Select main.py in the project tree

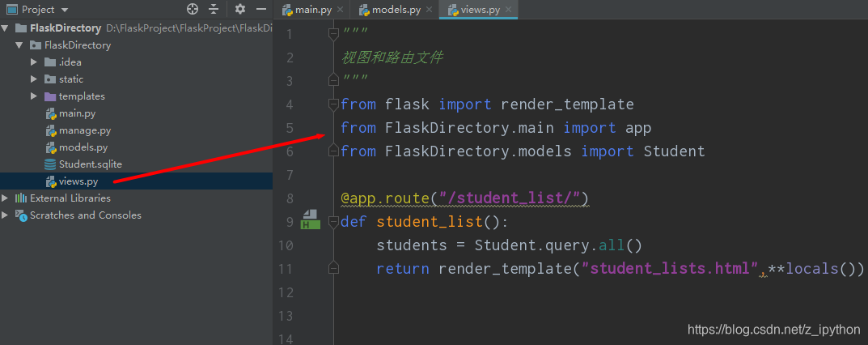[x=77, y=113]
